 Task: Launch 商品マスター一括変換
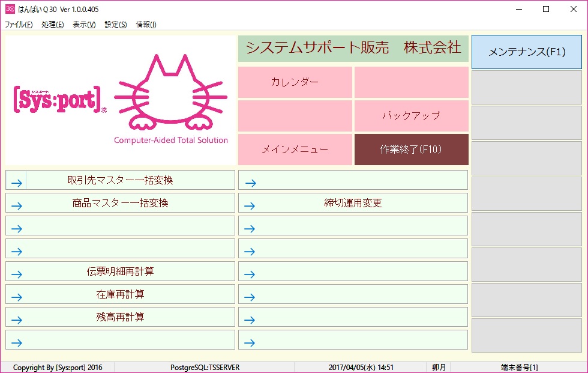pos(121,203)
